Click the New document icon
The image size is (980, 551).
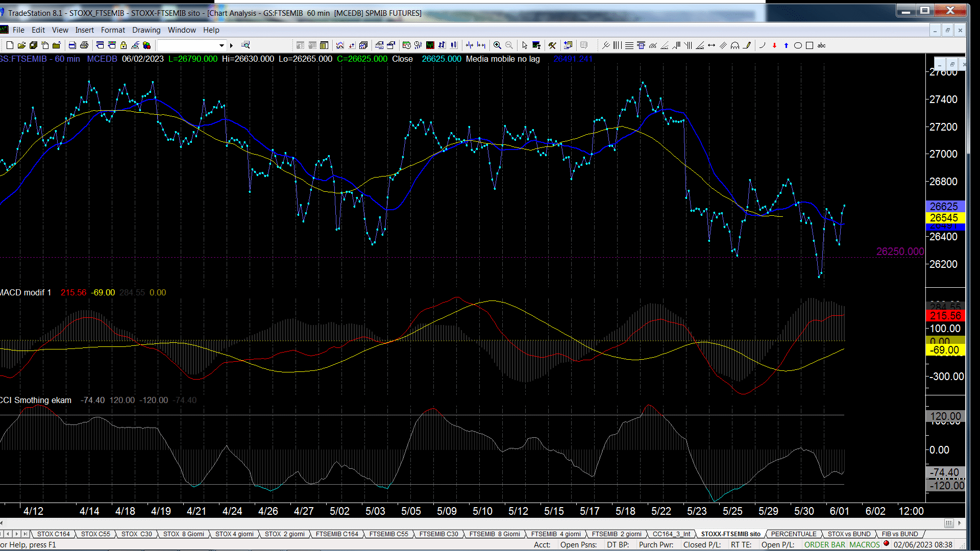(10, 45)
